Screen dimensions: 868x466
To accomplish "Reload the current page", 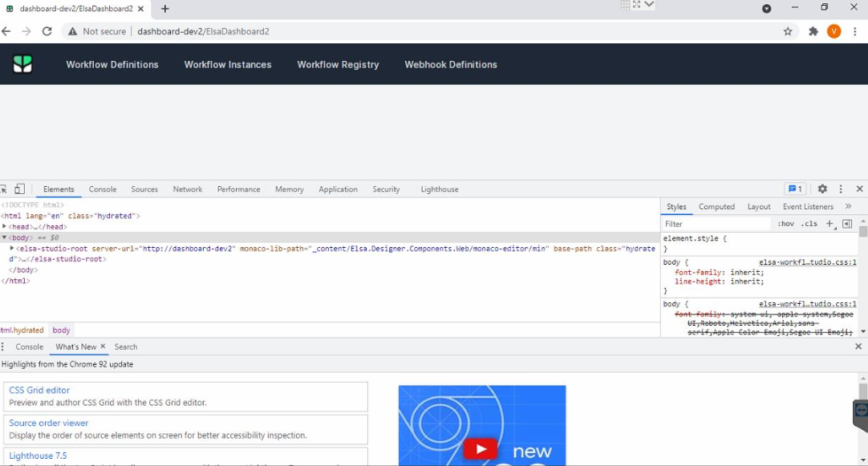I will [47, 31].
